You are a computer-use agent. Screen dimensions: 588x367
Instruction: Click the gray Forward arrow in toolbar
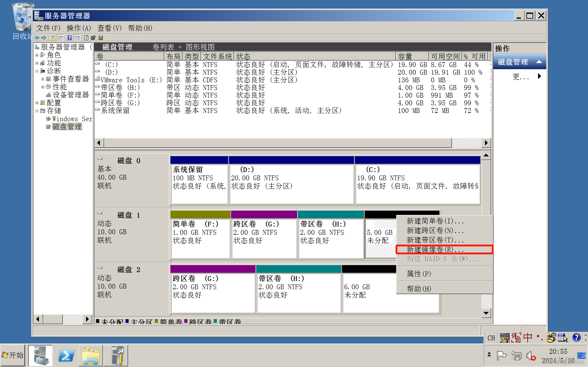[44, 38]
